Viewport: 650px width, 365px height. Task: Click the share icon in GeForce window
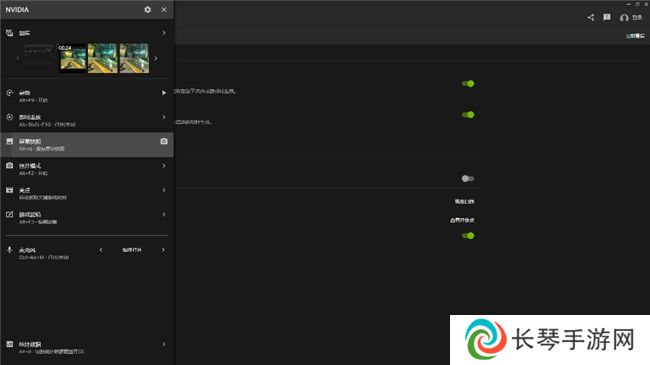click(591, 17)
